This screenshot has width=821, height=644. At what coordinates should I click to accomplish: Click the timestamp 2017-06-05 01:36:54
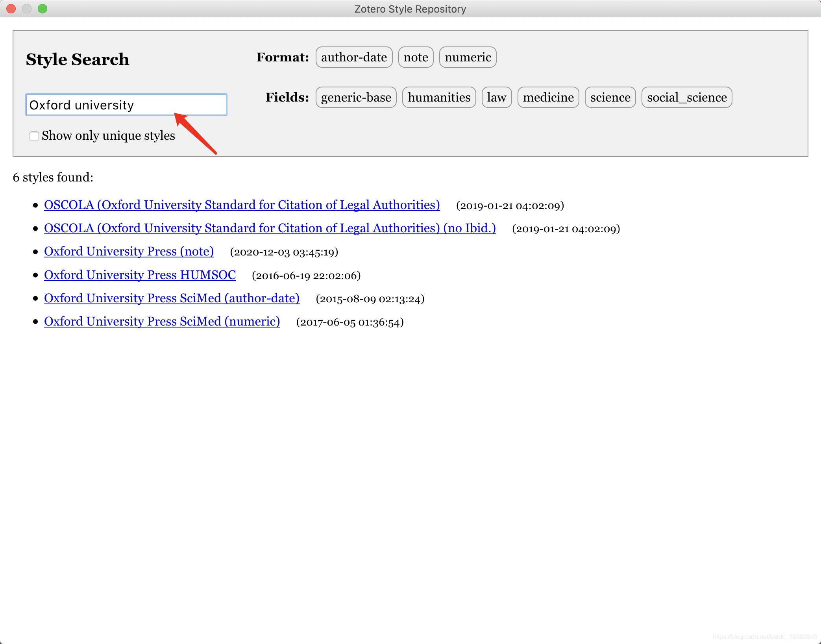tap(350, 322)
